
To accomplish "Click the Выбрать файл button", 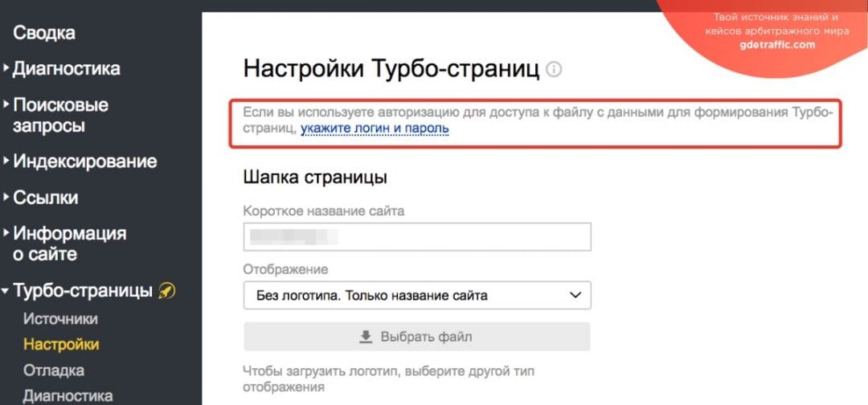I will pyautogui.click(x=417, y=337).
